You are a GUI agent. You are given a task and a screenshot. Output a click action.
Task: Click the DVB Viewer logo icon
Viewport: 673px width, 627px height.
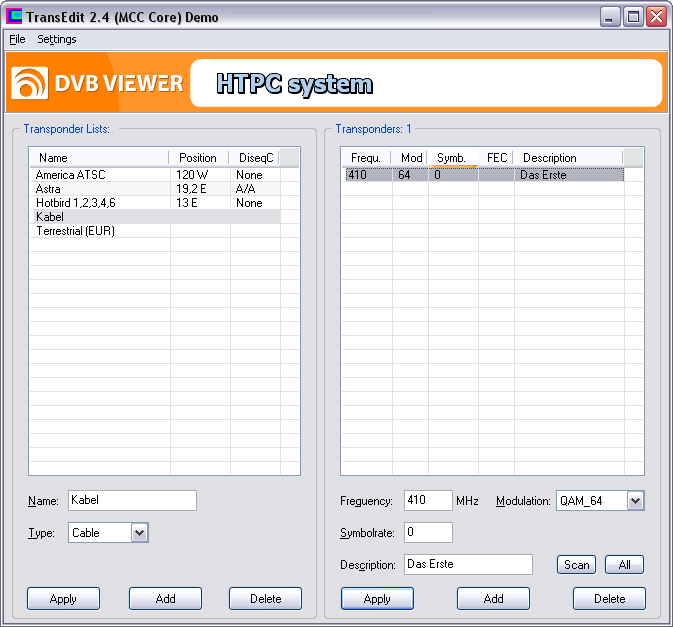click(x=29, y=83)
